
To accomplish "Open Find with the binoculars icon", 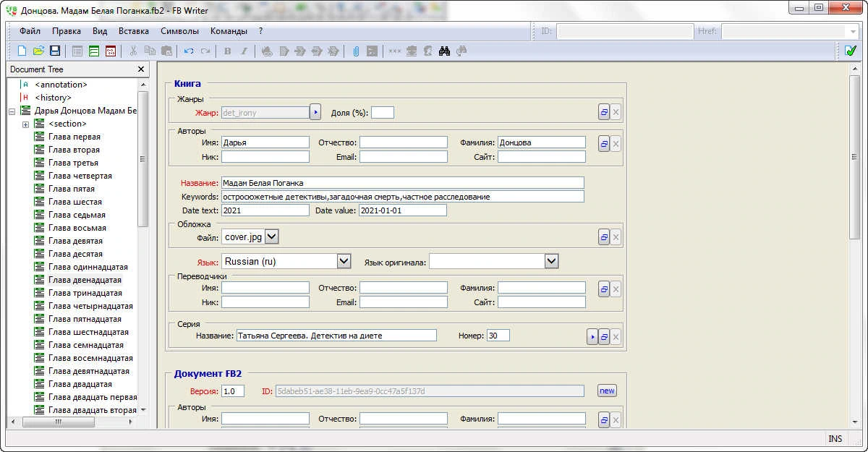I will [x=445, y=51].
